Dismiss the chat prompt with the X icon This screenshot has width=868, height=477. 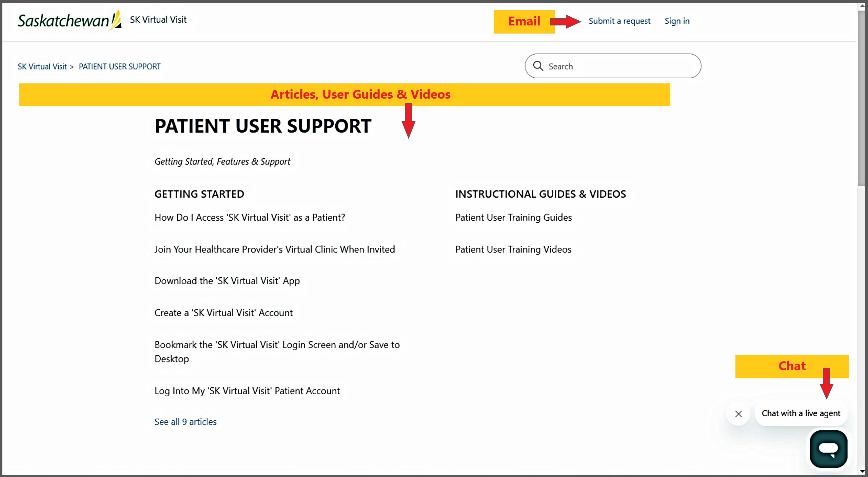coord(738,414)
